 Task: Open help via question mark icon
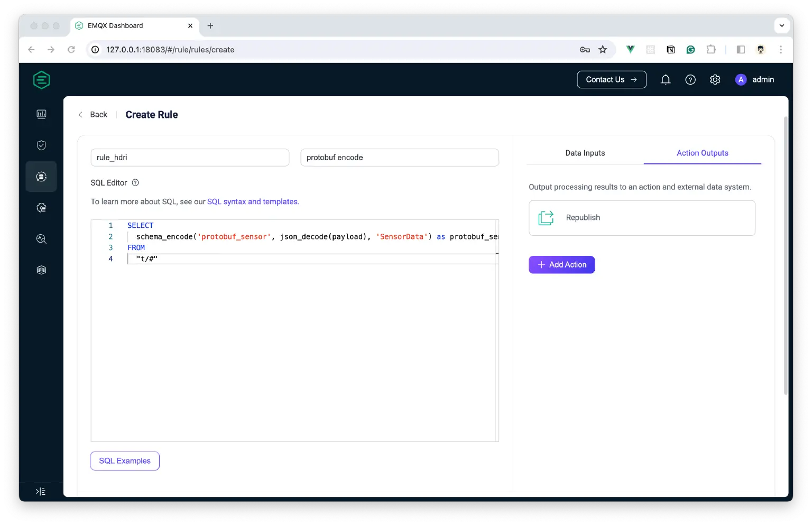point(690,80)
